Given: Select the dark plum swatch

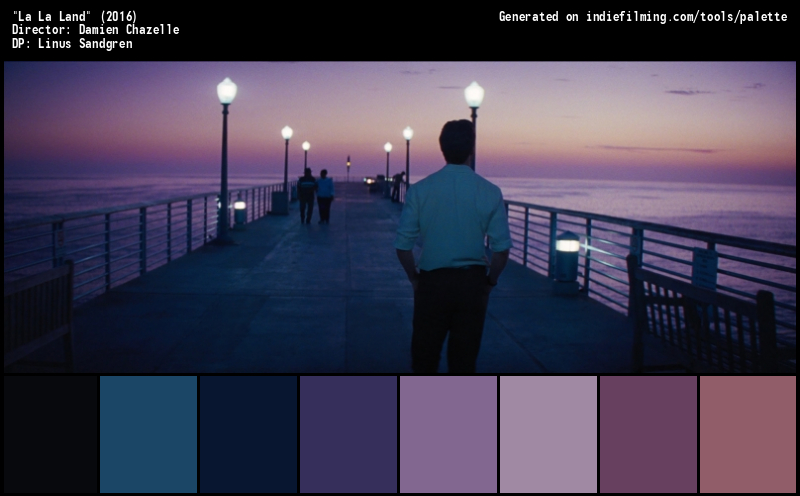Looking at the screenshot, I should tap(648, 434).
